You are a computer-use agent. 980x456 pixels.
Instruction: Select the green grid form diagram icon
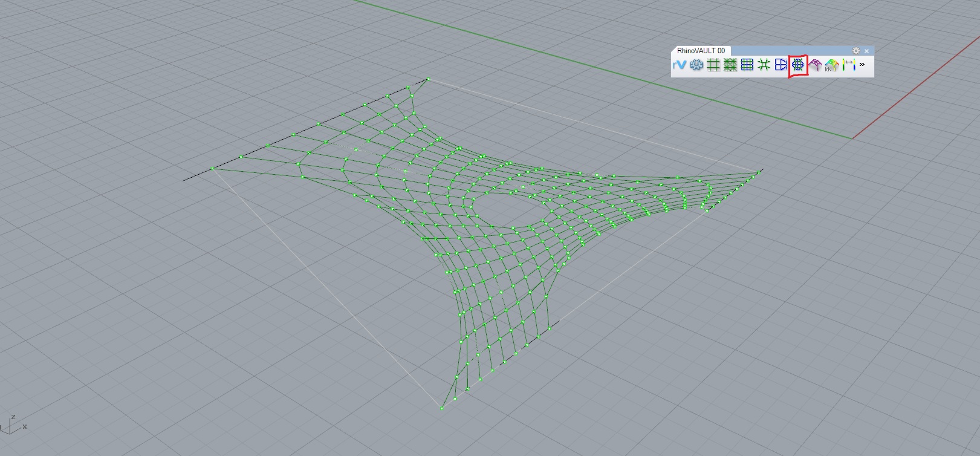[x=713, y=65]
